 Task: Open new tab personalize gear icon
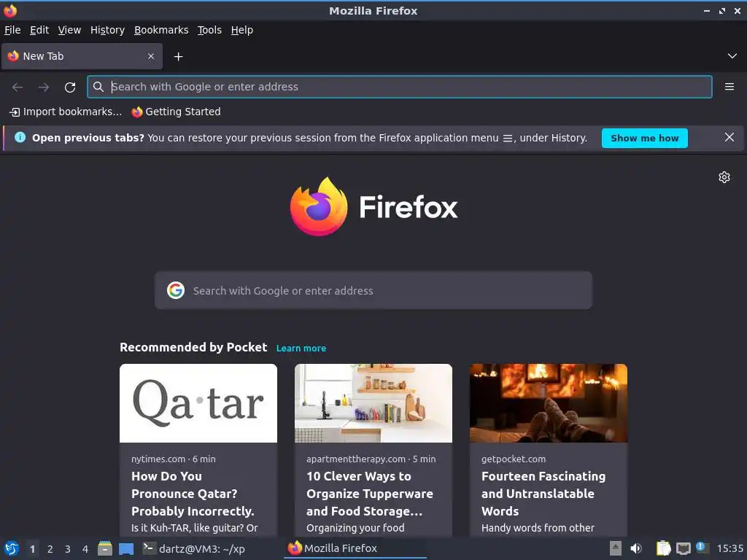click(724, 177)
